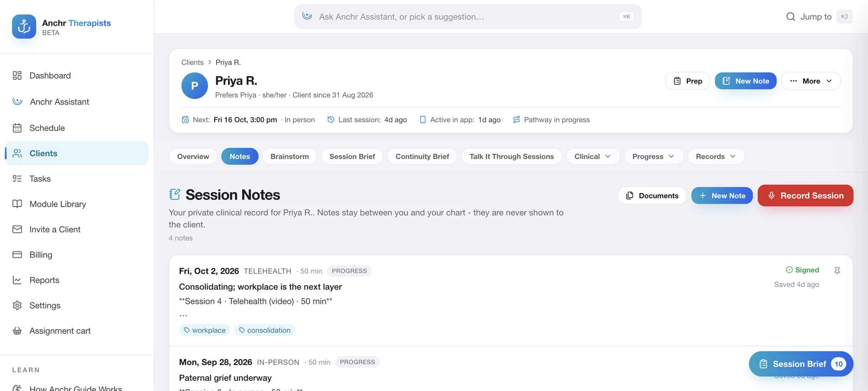Open the Consolidating workplace note title
The height and width of the screenshot is (391, 868).
click(260, 287)
